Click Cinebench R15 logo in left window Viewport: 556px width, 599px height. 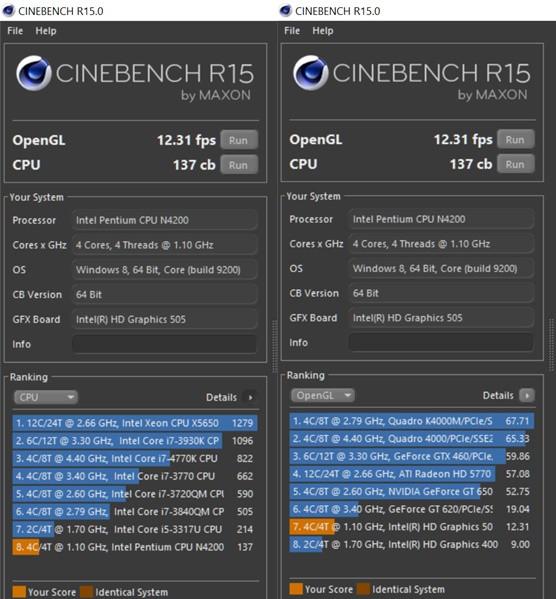(x=135, y=78)
